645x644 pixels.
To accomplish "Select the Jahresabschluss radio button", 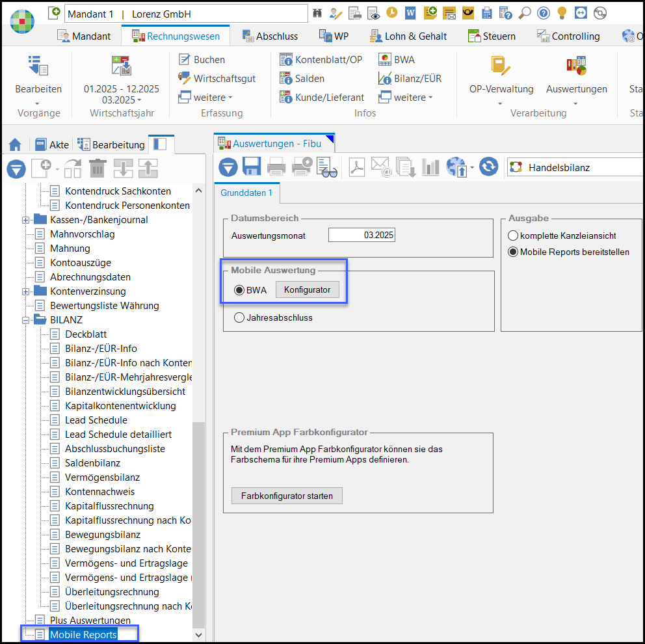I will click(239, 317).
